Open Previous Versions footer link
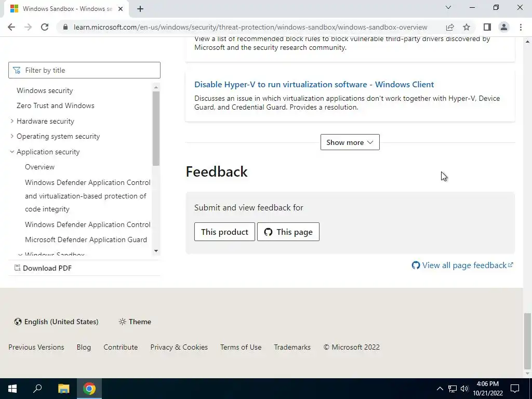This screenshot has width=532, height=399. [x=36, y=347]
